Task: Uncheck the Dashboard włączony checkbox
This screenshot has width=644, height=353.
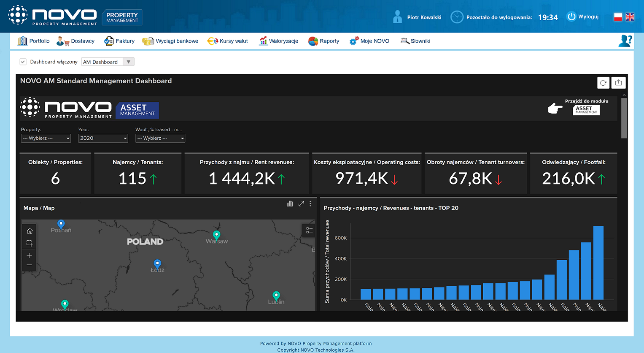Action: coord(23,62)
